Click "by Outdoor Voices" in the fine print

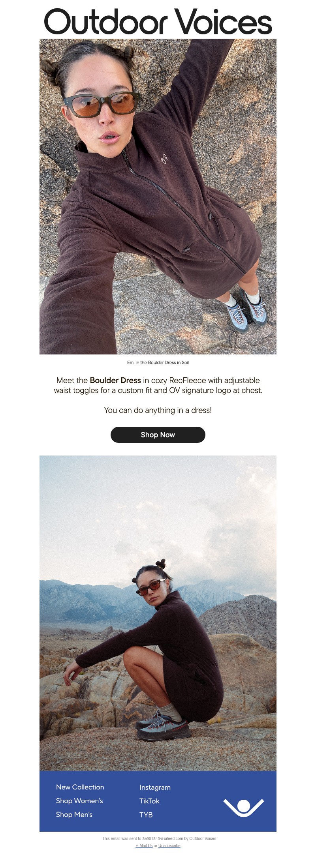point(200,838)
